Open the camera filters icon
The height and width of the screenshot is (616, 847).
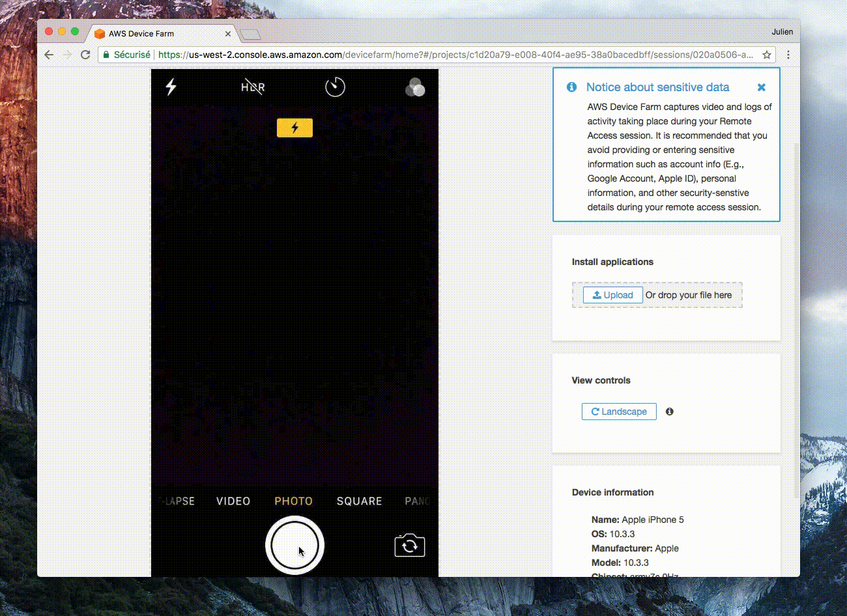pyautogui.click(x=415, y=87)
